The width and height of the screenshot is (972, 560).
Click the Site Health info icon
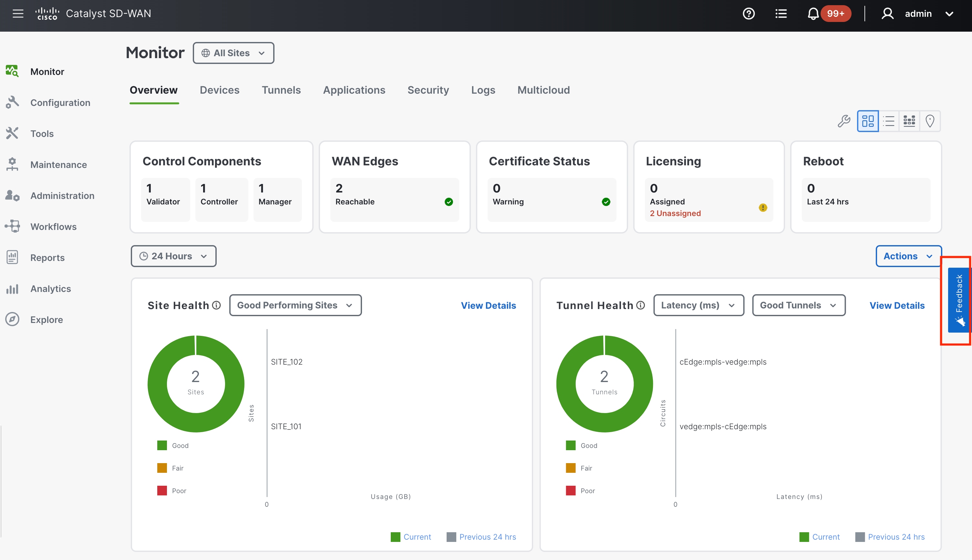tap(216, 305)
